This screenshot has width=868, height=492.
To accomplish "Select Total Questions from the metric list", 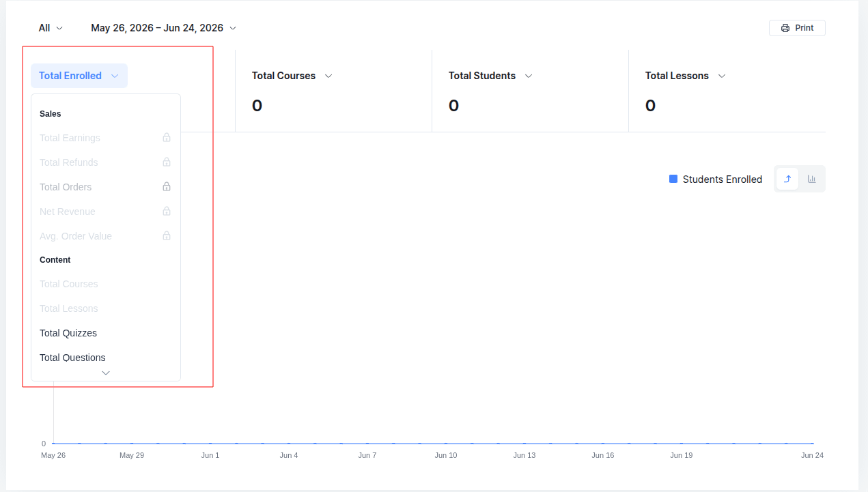I will (106, 358).
